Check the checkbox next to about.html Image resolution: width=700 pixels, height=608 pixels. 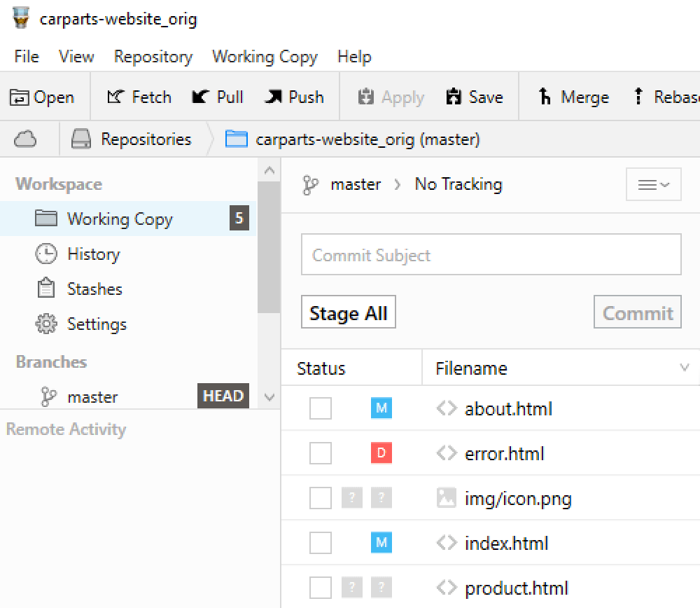pos(320,408)
